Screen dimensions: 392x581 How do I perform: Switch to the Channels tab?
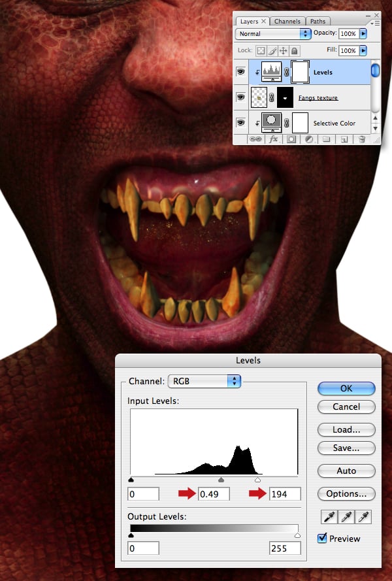point(287,21)
